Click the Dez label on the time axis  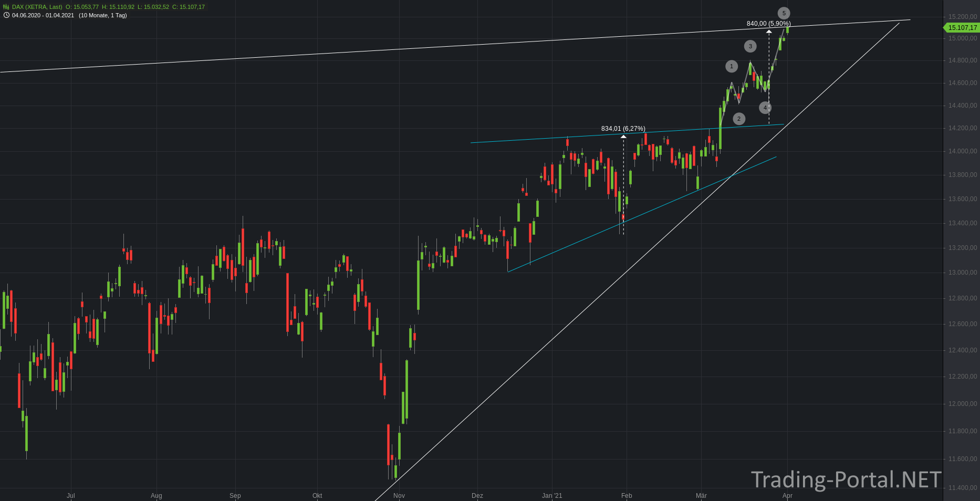477,495
